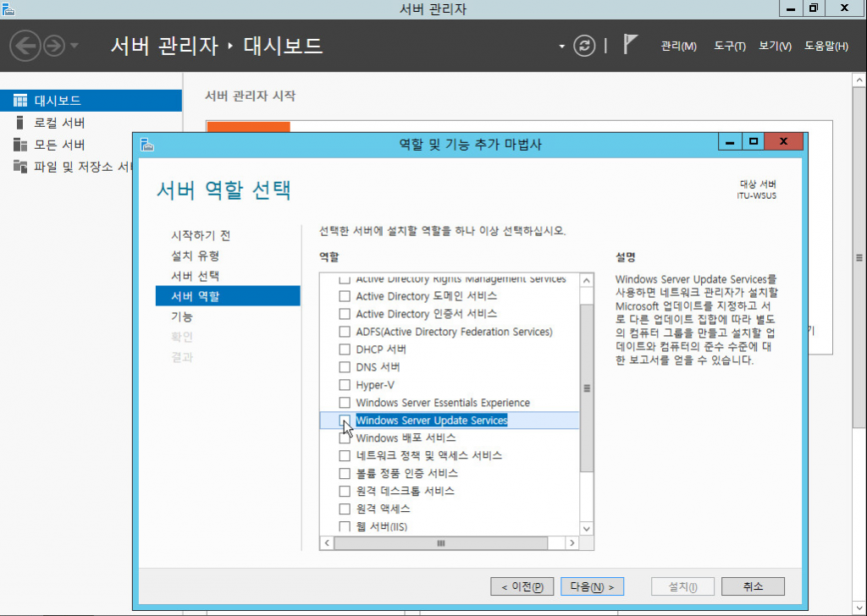Click the 모든 서버 icon in sidebar

20,145
